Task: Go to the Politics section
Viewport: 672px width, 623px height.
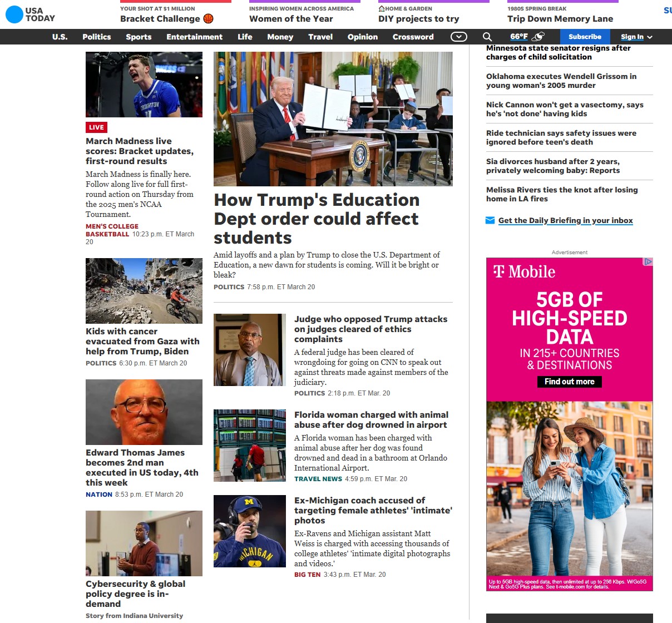Action: click(97, 37)
